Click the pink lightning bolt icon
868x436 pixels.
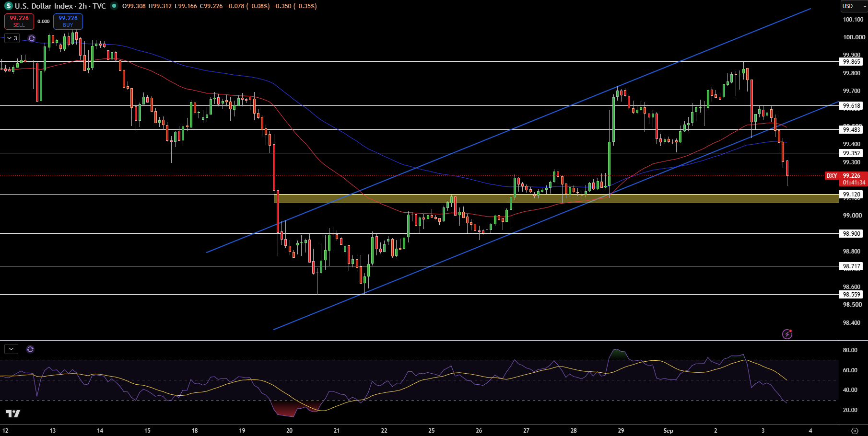click(787, 334)
